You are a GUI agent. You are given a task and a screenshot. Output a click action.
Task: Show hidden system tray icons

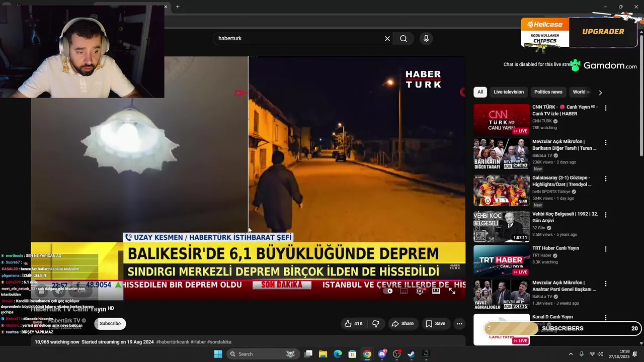(571, 354)
